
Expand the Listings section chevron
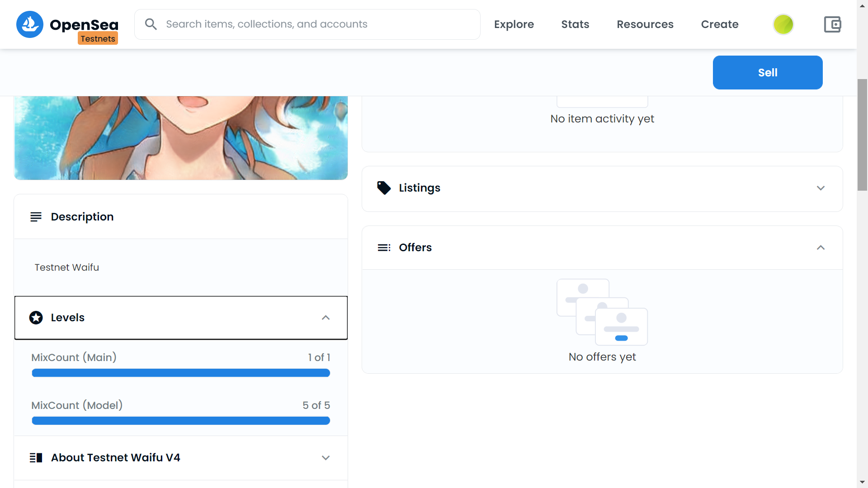point(821,188)
